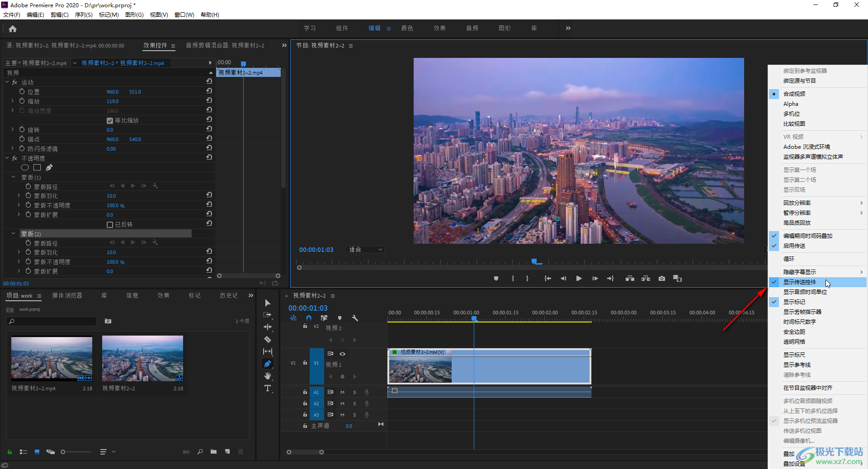This screenshot has height=469, width=868.
Task: Play the program monitor video
Action: (x=579, y=279)
